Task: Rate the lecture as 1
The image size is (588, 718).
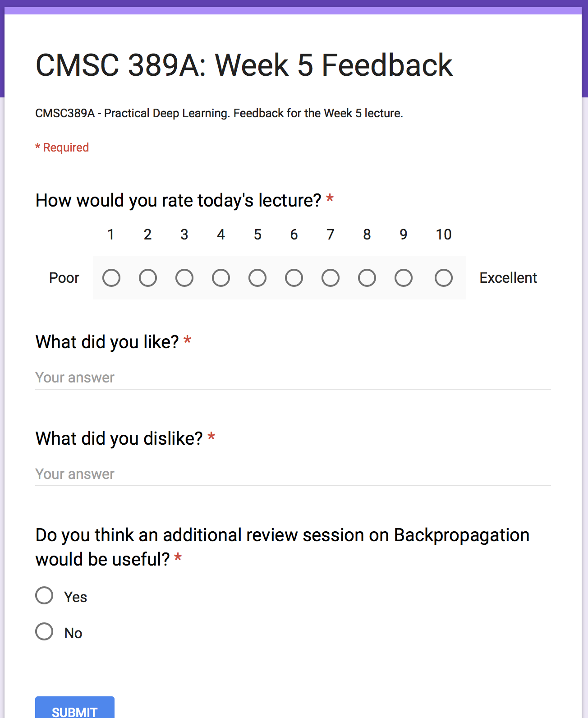Action: pos(111,278)
